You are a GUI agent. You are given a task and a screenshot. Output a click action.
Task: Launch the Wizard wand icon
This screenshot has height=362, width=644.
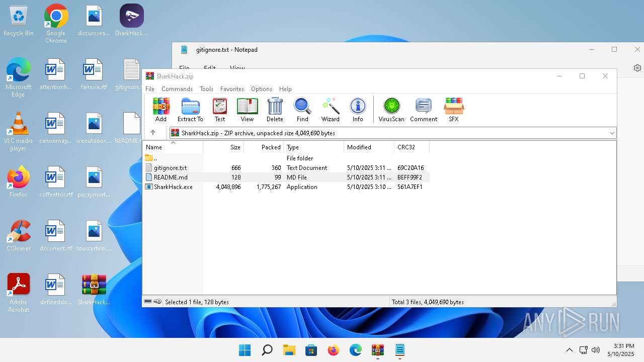coord(330,110)
